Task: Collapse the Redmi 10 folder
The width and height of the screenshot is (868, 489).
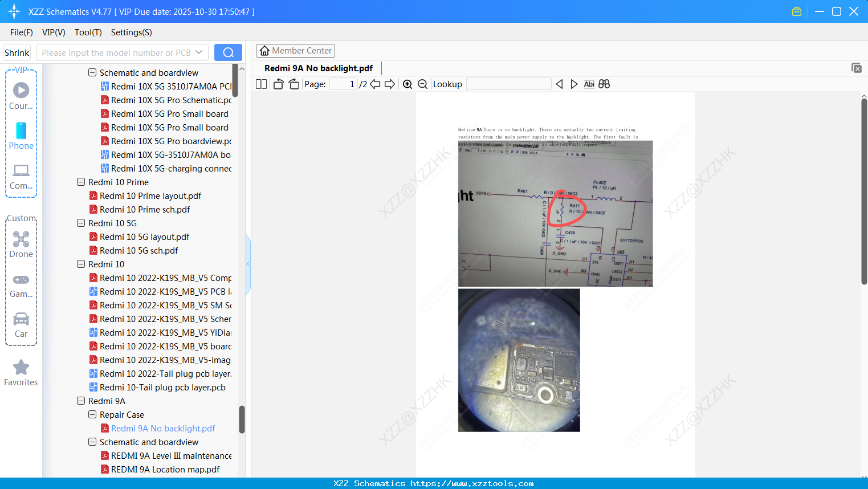Action: [81, 264]
